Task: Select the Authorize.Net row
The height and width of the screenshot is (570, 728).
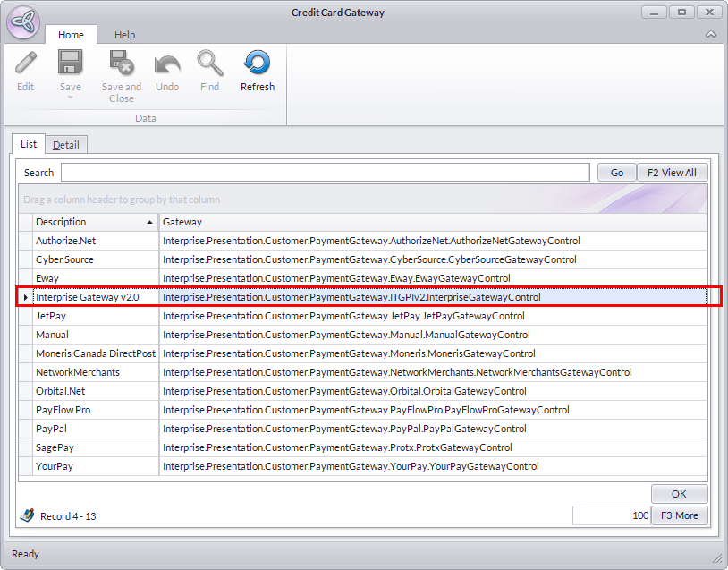Action: click(362, 241)
